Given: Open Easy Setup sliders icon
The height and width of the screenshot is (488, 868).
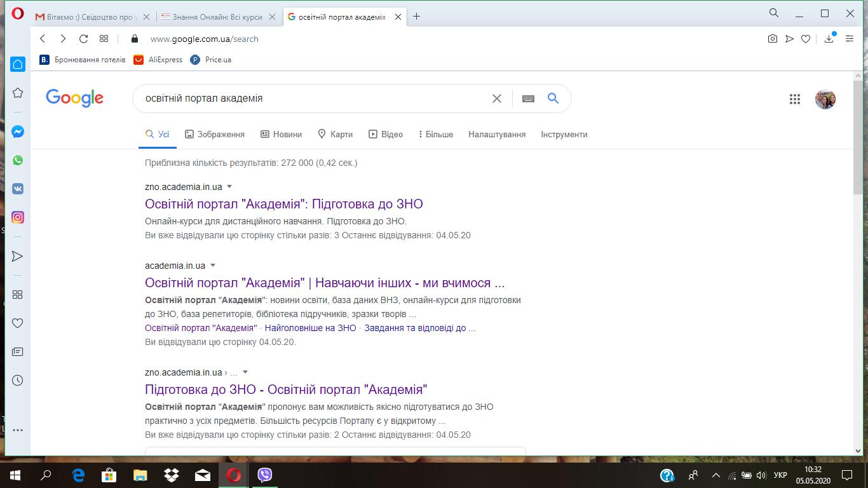Looking at the screenshot, I should pyautogui.click(x=850, y=39).
